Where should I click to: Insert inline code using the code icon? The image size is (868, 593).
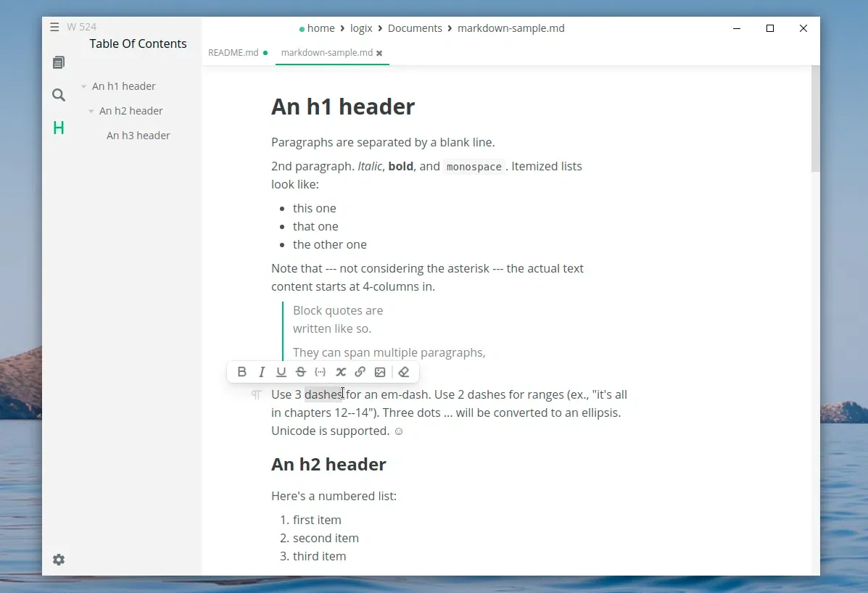pyautogui.click(x=321, y=371)
